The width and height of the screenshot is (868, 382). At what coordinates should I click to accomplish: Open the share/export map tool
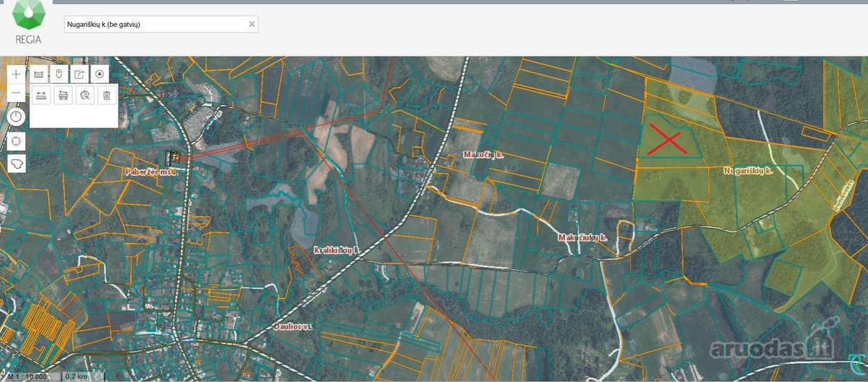point(80,74)
